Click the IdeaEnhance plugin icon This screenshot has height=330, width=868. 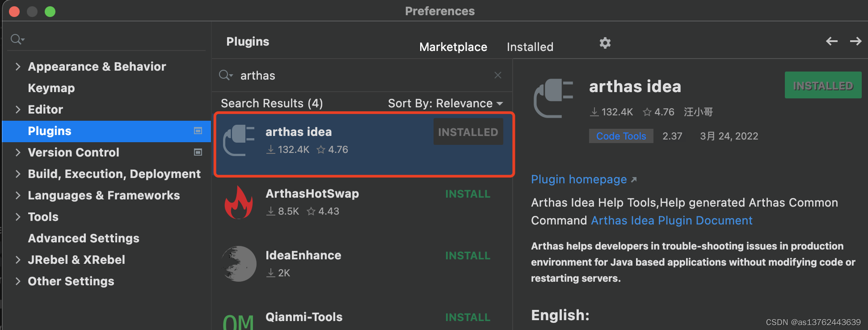[x=239, y=264]
